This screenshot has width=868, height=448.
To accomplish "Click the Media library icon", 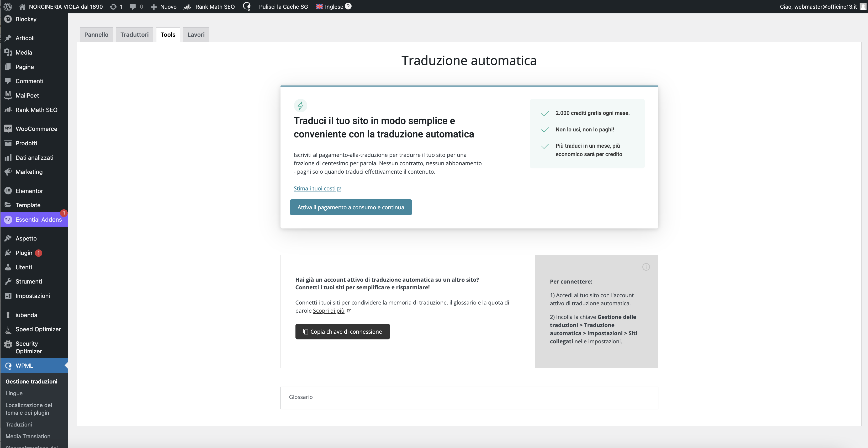I will (x=8, y=52).
